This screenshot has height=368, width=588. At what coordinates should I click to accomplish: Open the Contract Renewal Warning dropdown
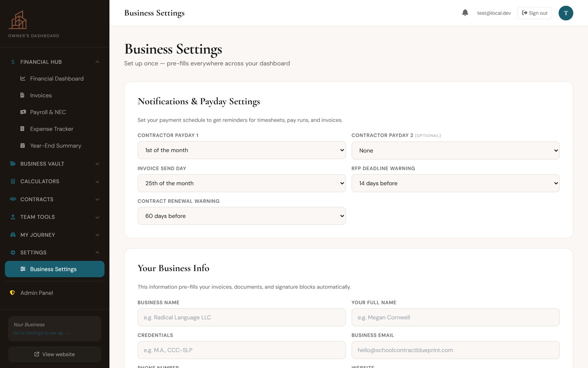coord(242,216)
